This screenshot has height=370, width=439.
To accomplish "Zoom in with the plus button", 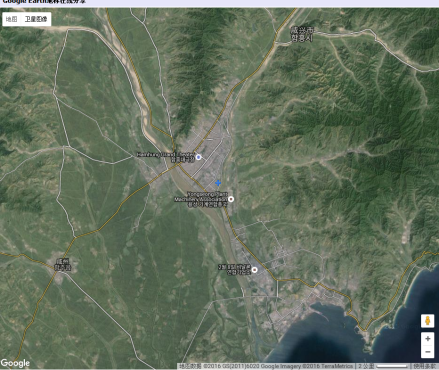I will [427, 339].
